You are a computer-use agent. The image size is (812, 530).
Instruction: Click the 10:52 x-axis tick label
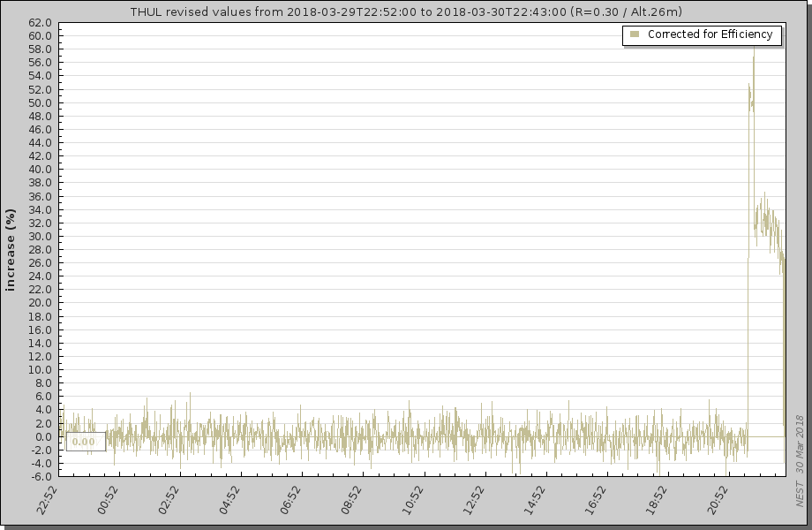[x=413, y=500]
